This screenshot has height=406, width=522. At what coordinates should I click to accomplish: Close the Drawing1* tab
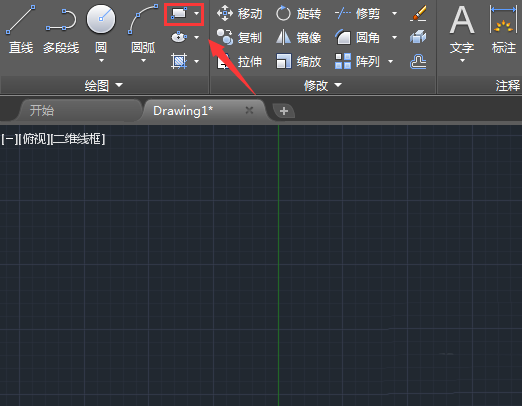[x=249, y=110]
